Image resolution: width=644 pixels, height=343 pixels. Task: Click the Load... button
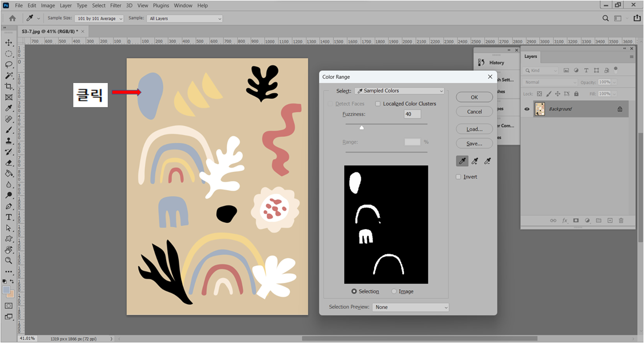click(x=474, y=129)
